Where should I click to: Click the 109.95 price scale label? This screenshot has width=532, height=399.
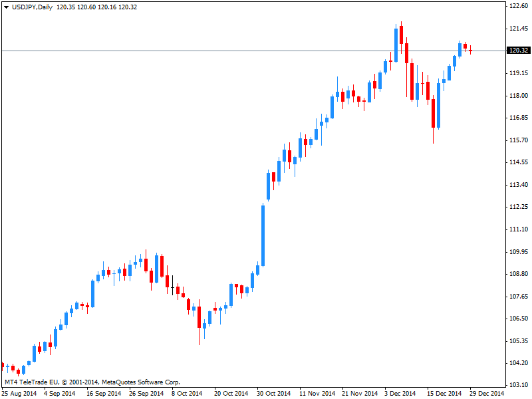click(519, 252)
